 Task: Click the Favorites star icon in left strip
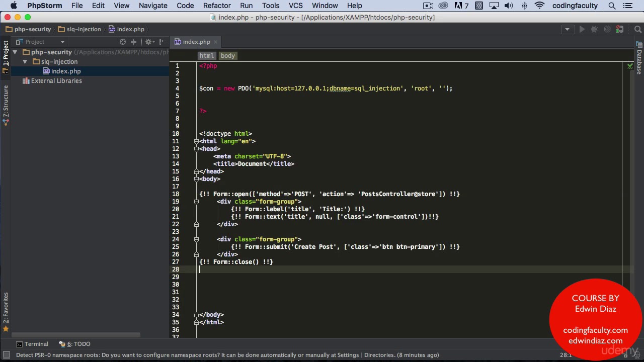pyautogui.click(x=6, y=329)
